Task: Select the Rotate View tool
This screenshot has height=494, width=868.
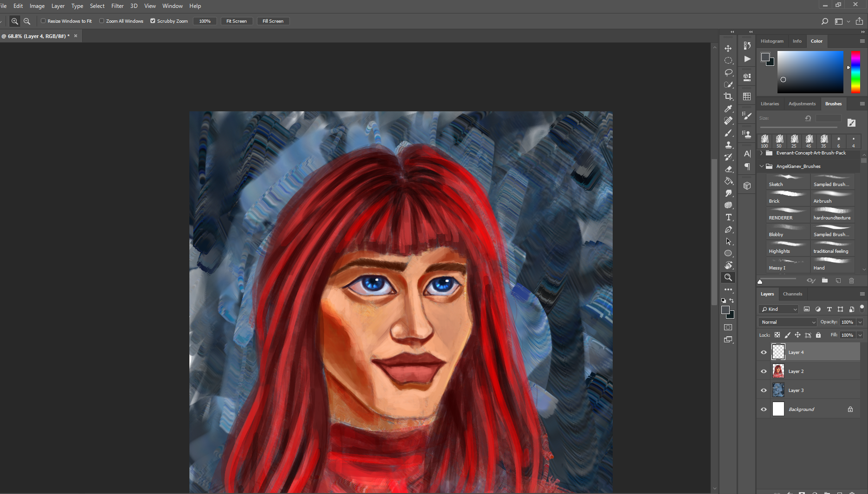Action: click(x=728, y=265)
